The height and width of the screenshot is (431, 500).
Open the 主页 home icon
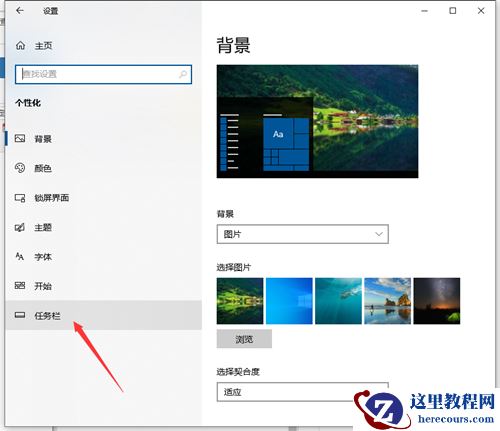pos(20,45)
